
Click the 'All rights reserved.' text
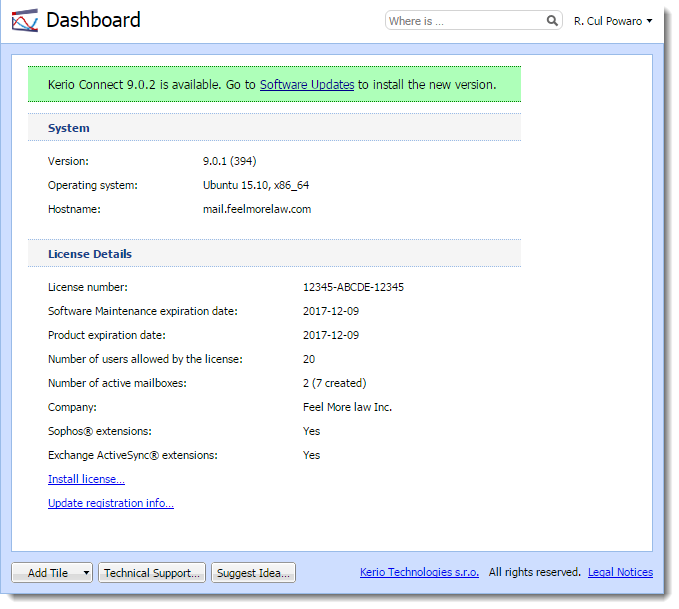point(534,572)
